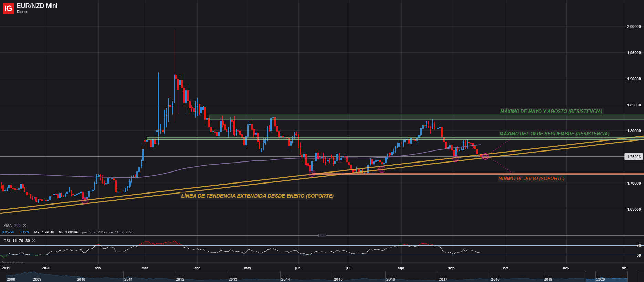Close the RSI indicator panel with its X
Viewport: 644px width, 282px height.
click(33, 241)
